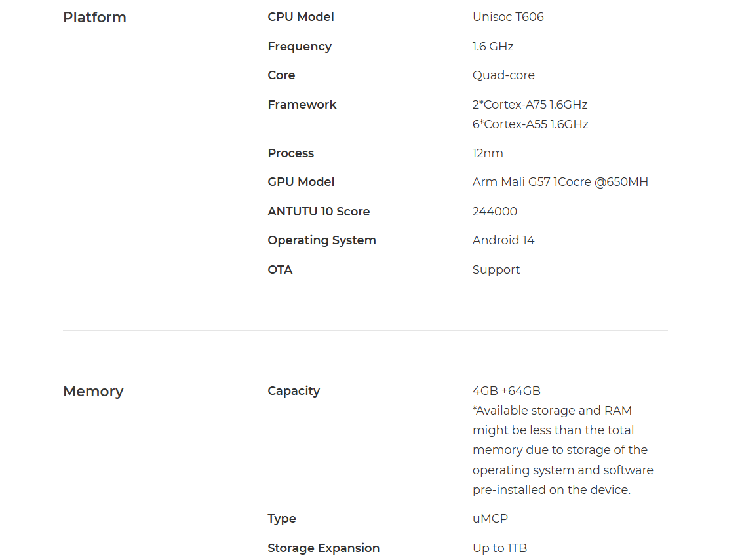Click the Android 14 value
This screenshot has height=560, width=742.
pyautogui.click(x=503, y=240)
